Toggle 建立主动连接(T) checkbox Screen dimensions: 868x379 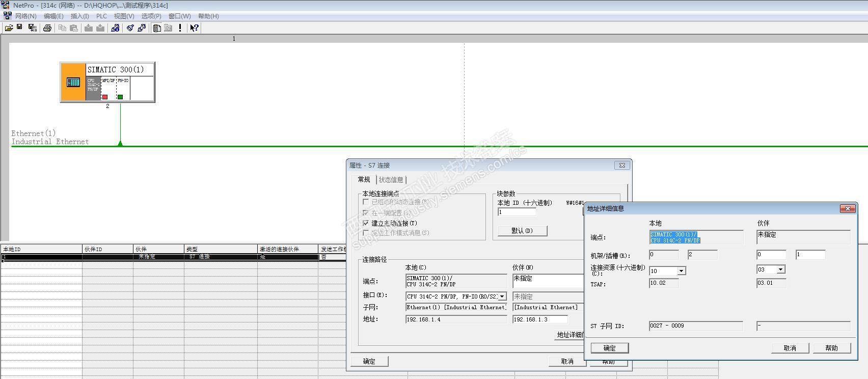point(366,223)
